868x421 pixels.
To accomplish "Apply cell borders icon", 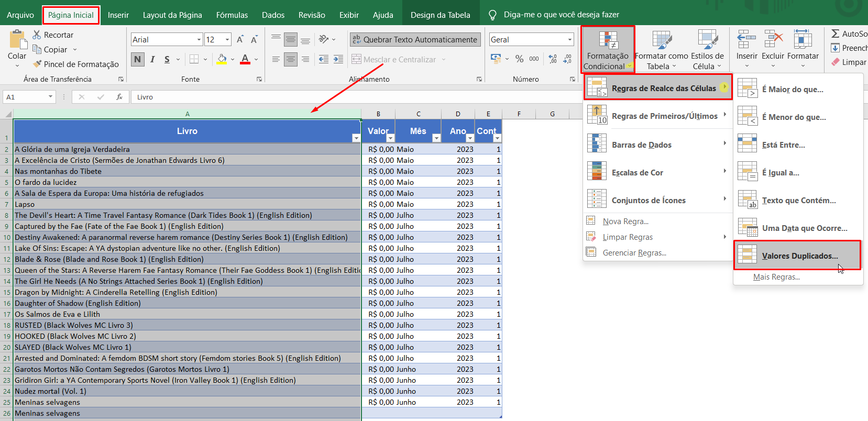I will coord(194,59).
